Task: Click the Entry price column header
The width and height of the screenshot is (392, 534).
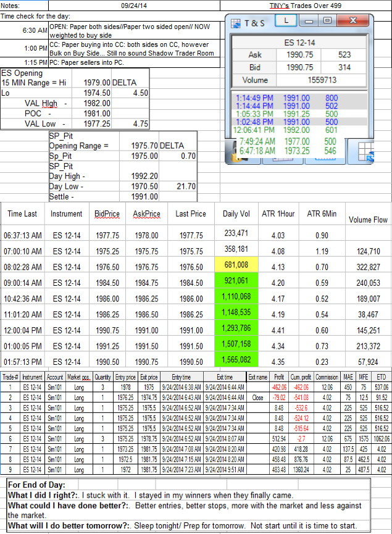Action: pos(125,377)
